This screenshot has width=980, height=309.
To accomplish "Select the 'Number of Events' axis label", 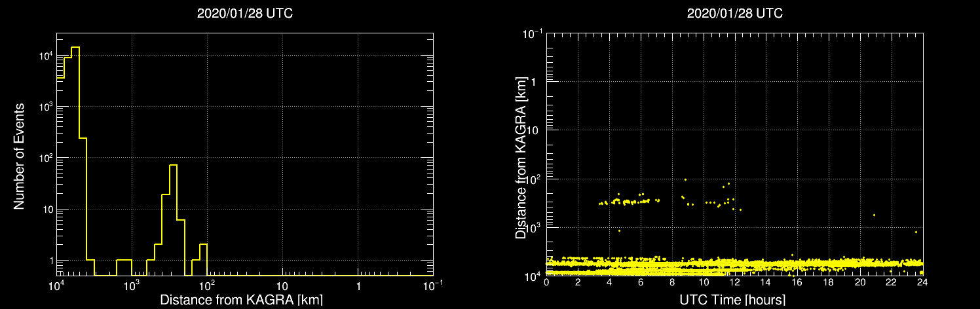I will tap(20, 156).
